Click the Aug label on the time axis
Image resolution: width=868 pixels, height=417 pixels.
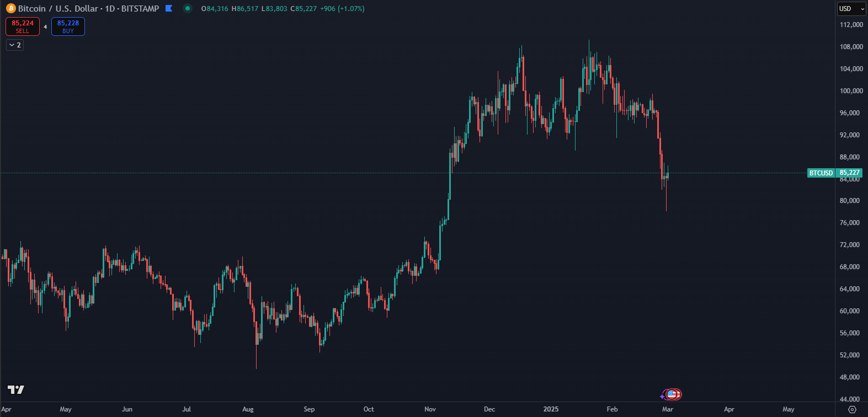click(x=248, y=409)
